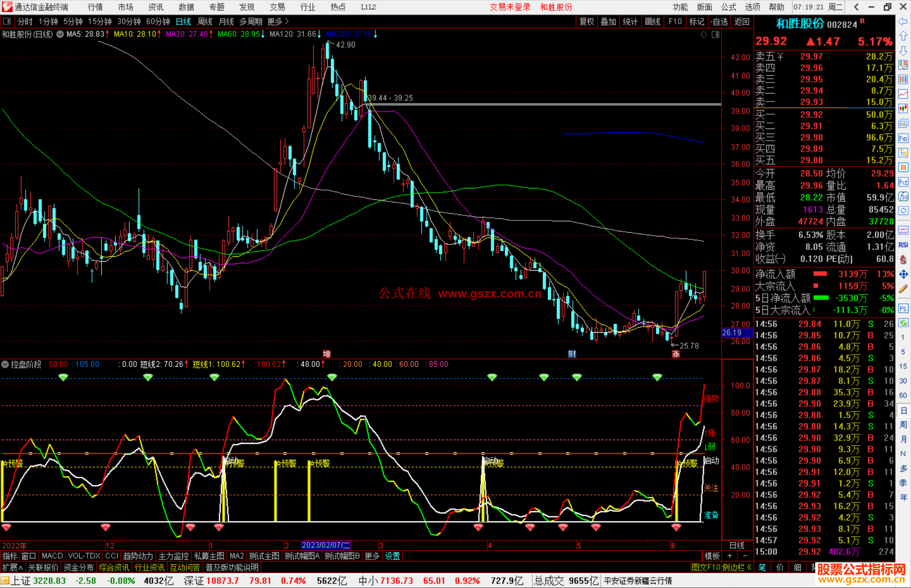Open the F10 info sidebar icon

(x=903, y=138)
